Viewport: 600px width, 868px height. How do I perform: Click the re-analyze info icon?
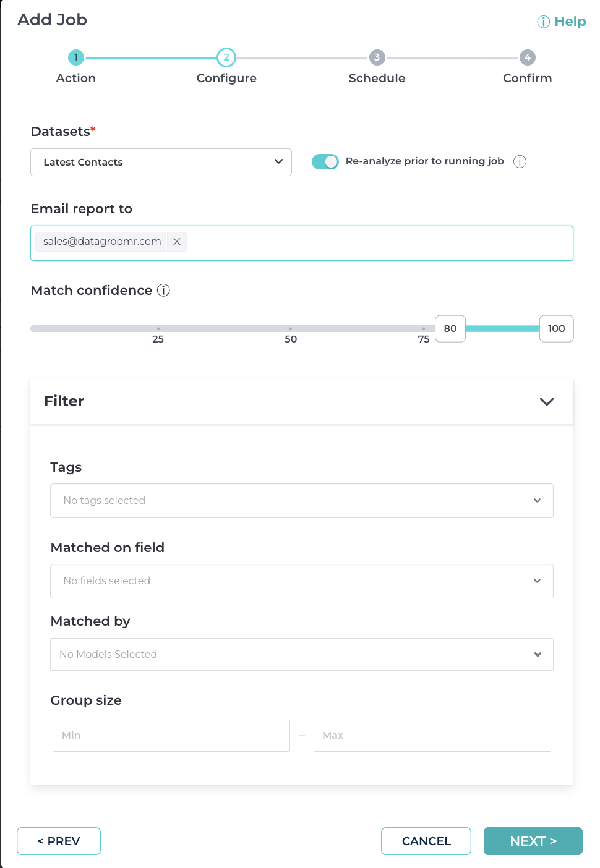click(520, 162)
